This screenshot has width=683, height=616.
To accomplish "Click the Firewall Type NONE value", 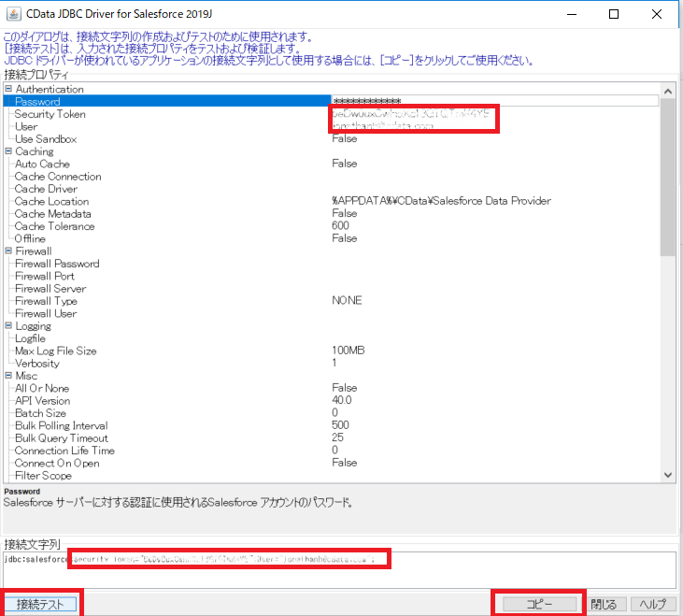I will 347,301.
